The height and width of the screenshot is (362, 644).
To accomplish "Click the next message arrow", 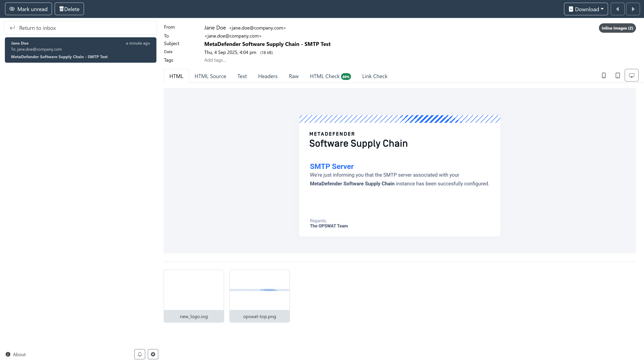I will pyautogui.click(x=633, y=9).
